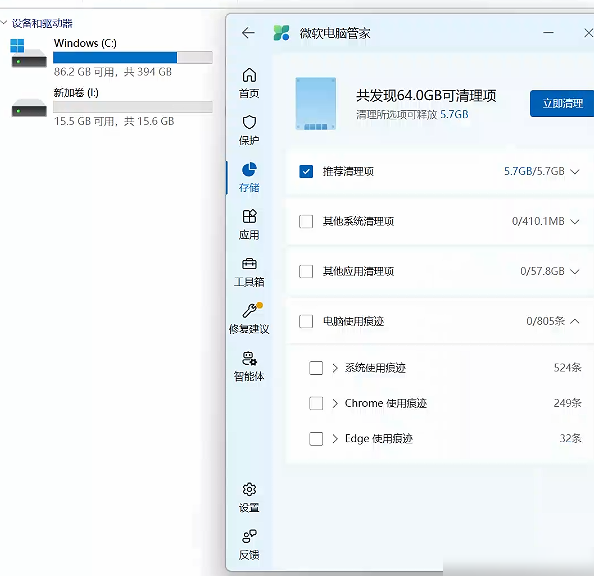Open the 设置 gear icon
Screen dimensions: 594x576
pos(249,489)
